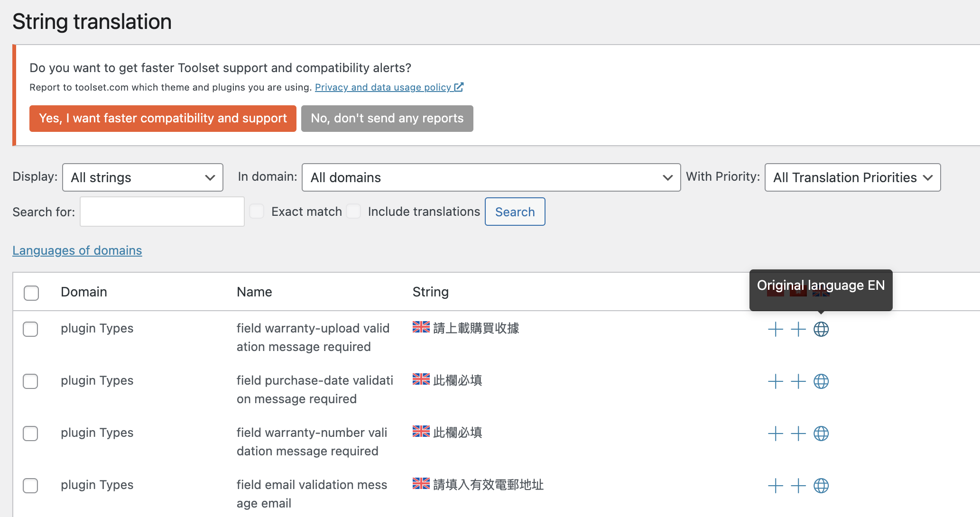Click UK flag in purchase-date row string
Viewport: 980px width, 517px height.
[421, 379]
